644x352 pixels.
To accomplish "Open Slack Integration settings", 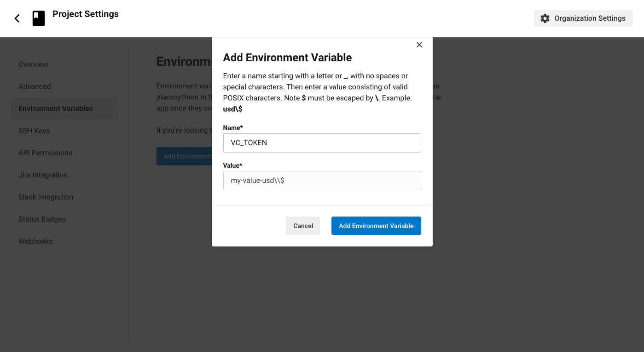I will click(x=46, y=197).
